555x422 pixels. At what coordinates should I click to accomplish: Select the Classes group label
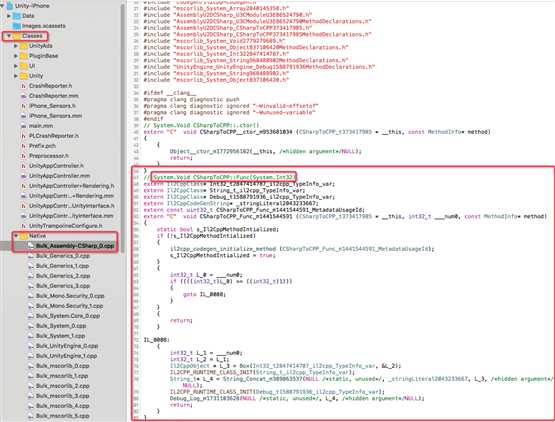click(32, 36)
